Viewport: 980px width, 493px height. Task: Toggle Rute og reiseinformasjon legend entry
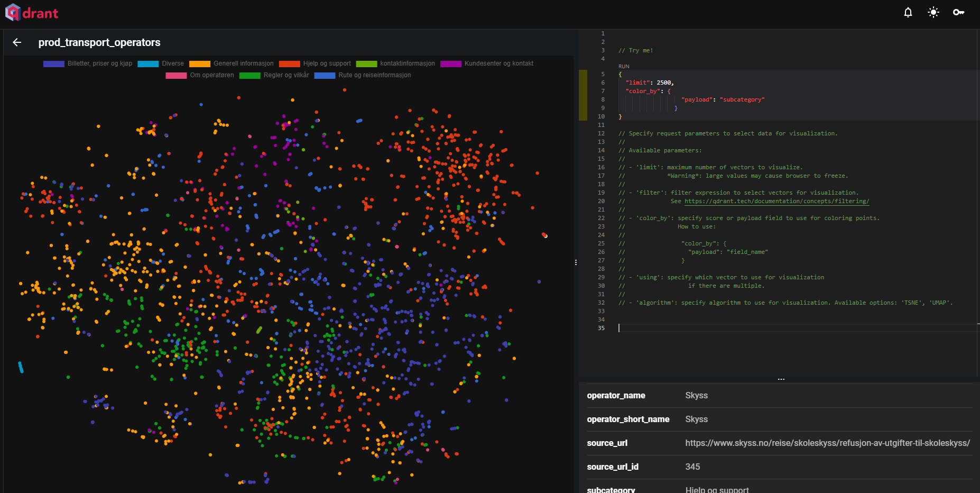(x=363, y=75)
